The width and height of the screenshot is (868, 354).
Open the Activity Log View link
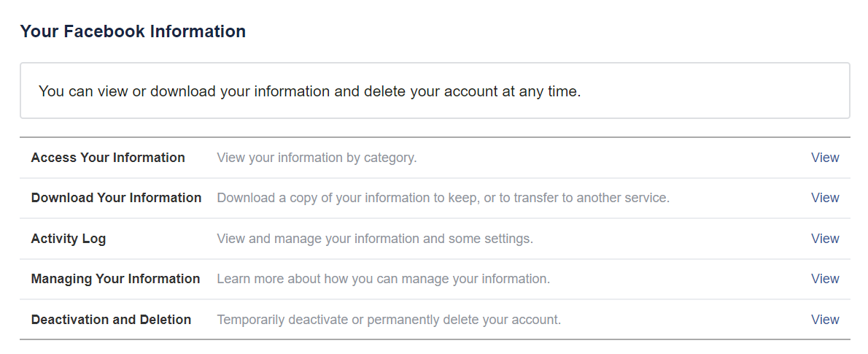point(825,239)
